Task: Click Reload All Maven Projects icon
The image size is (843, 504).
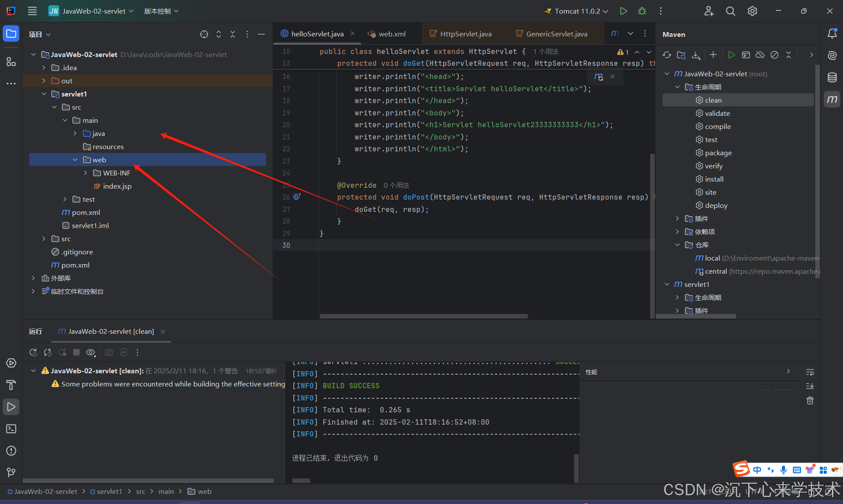Action: tap(667, 55)
